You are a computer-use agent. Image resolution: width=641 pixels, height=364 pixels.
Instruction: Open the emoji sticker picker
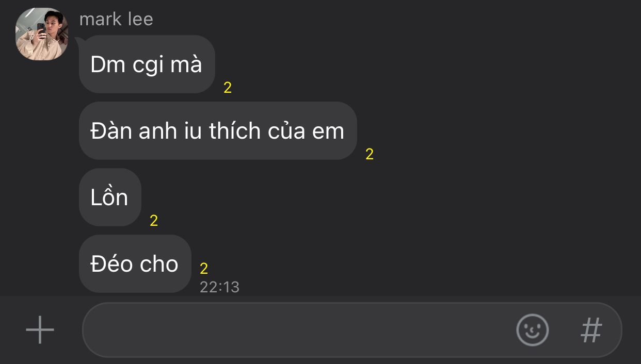(532, 329)
